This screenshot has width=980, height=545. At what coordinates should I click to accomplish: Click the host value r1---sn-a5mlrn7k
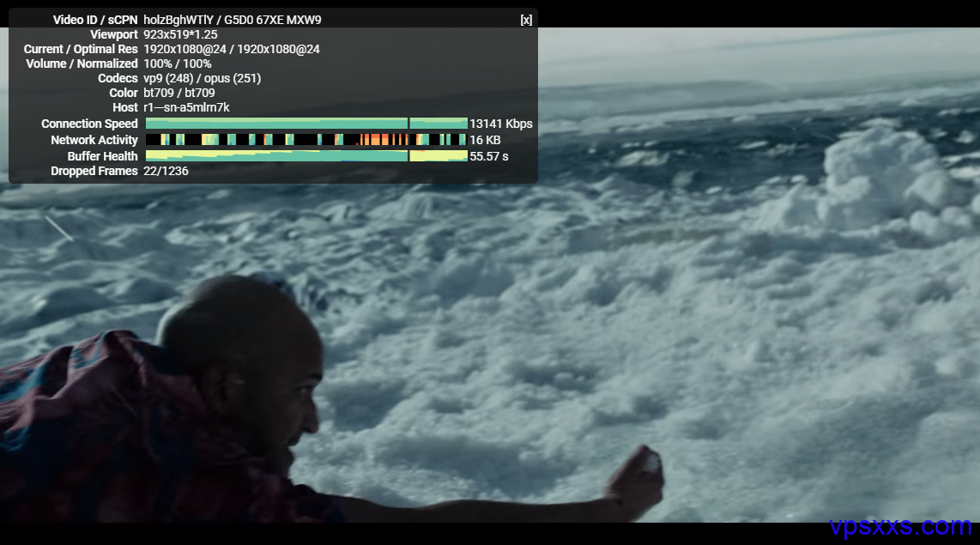pos(186,107)
